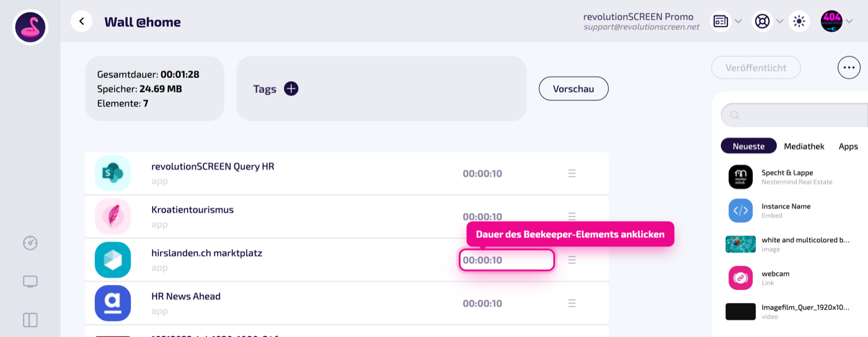Expand the dropdown next to lifebuoy icon
The width and height of the screenshot is (868, 337).
pyautogui.click(x=779, y=22)
